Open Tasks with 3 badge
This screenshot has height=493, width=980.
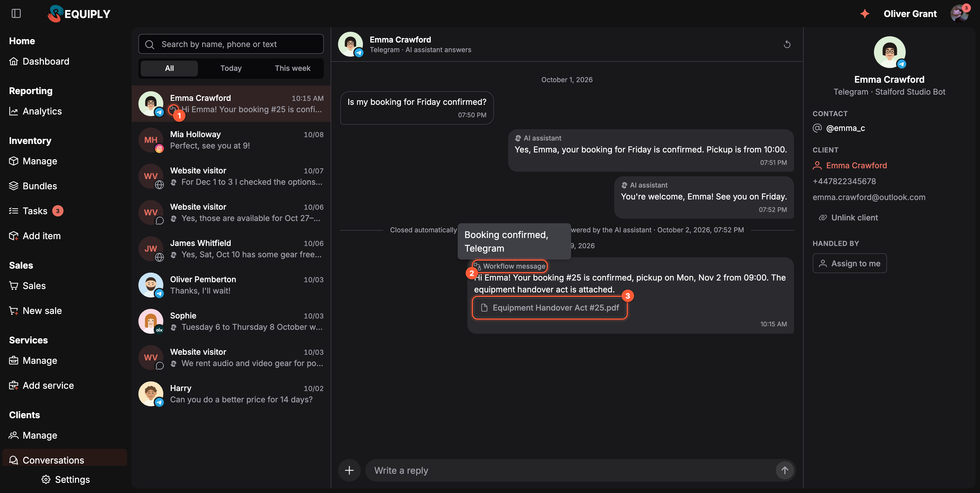point(36,211)
